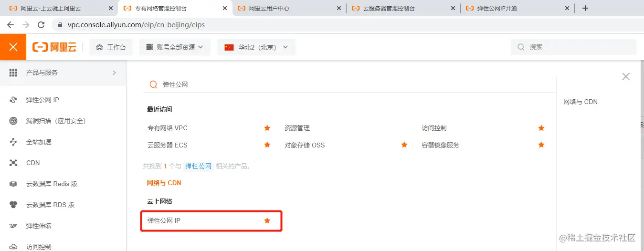The height and width of the screenshot is (251, 644).
Task: Select the 弹性公网 IP sidebar icon
Action: (13, 100)
